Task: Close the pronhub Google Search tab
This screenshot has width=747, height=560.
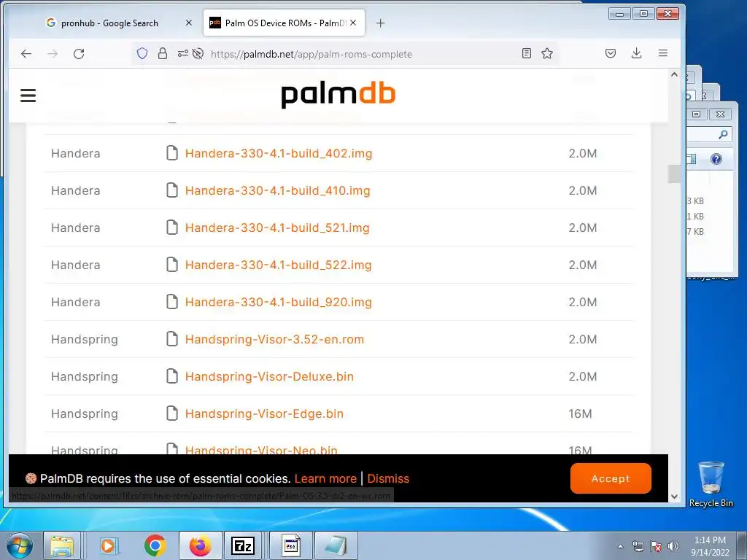Action: (x=189, y=23)
